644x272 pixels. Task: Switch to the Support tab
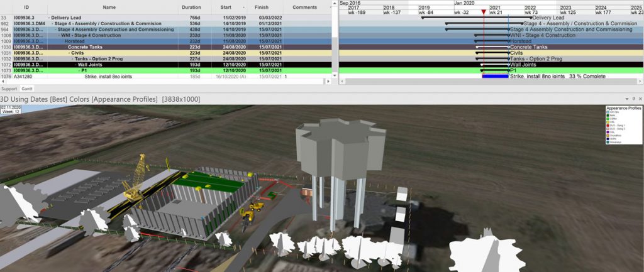[9, 89]
